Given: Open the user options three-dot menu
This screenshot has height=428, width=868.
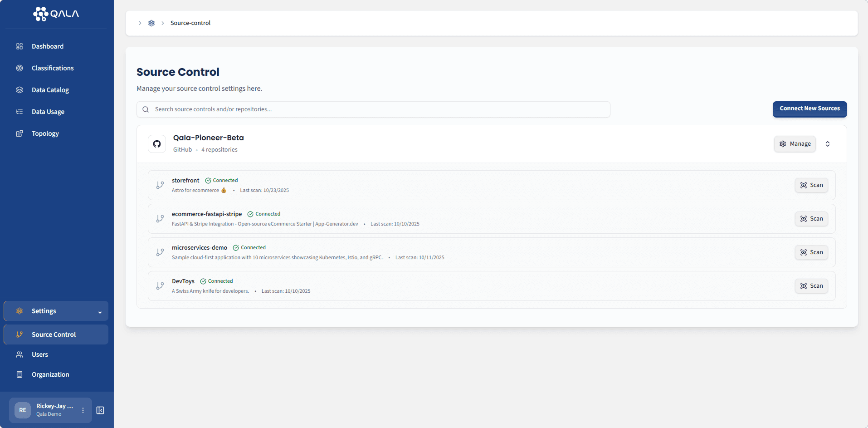Looking at the screenshot, I should (x=83, y=410).
